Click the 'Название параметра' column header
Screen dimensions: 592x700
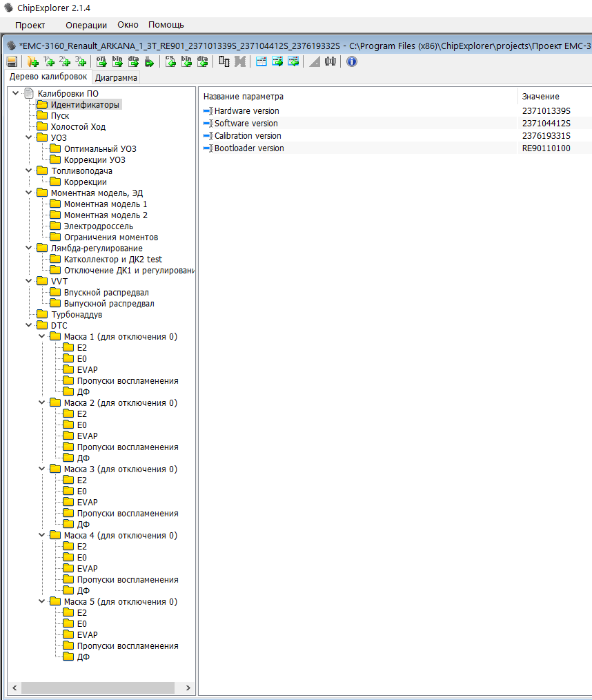[244, 97]
